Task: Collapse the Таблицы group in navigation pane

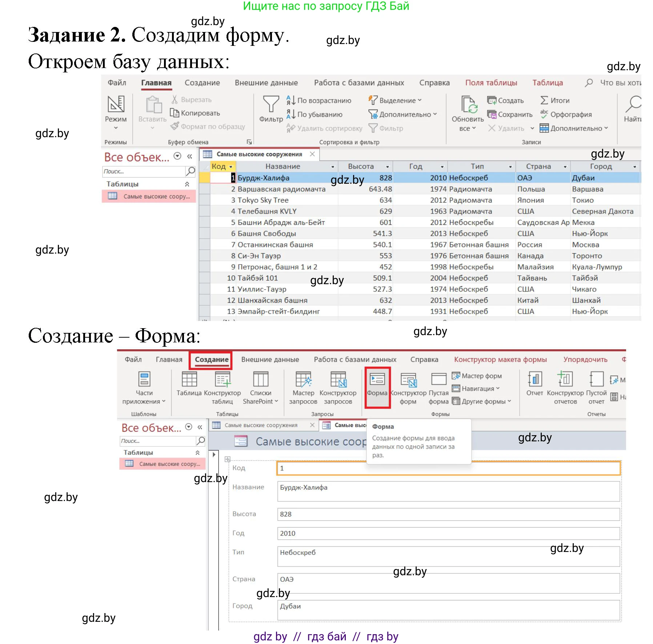Action: 187,184
